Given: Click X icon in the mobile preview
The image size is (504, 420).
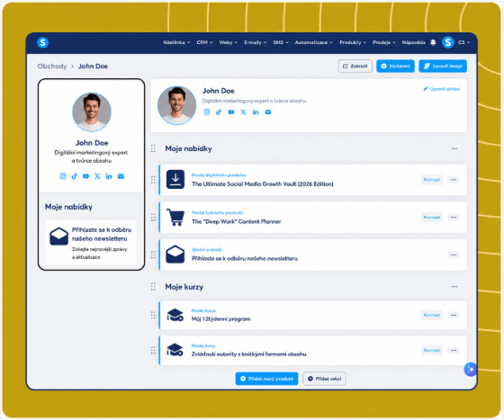Looking at the screenshot, I should coord(97,176).
